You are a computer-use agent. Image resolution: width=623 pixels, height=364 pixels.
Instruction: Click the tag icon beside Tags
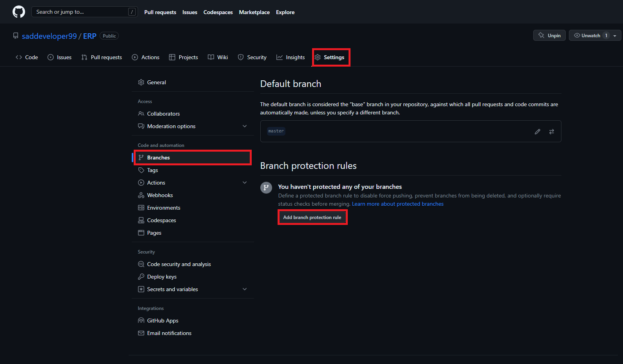click(x=141, y=170)
